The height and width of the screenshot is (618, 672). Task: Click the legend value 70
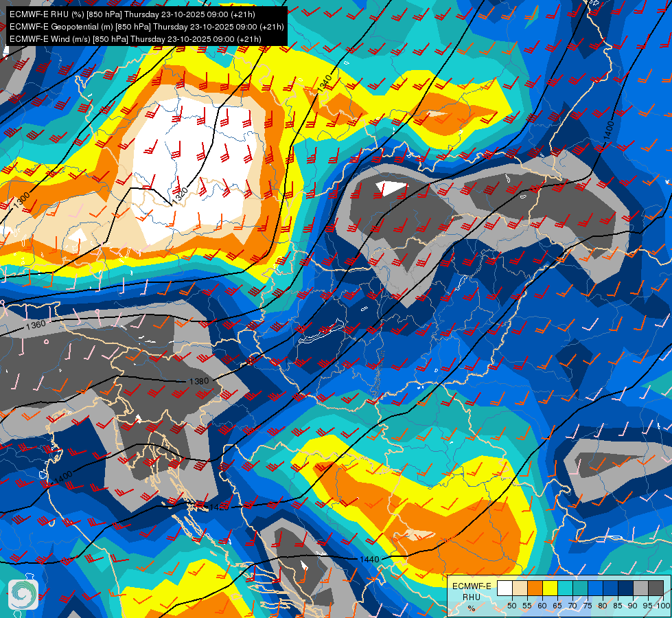click(572, 606)
